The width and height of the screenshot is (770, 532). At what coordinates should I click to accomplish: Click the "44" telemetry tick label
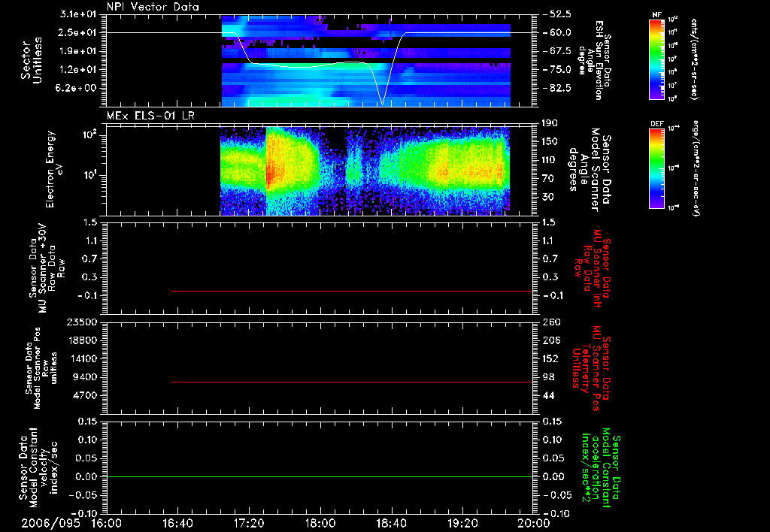(x=548, y=395)
